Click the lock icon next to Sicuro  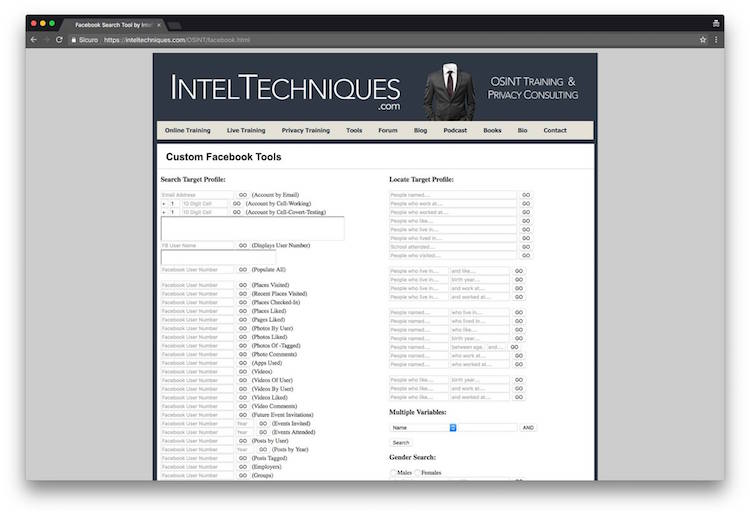[x=74, y=40]
